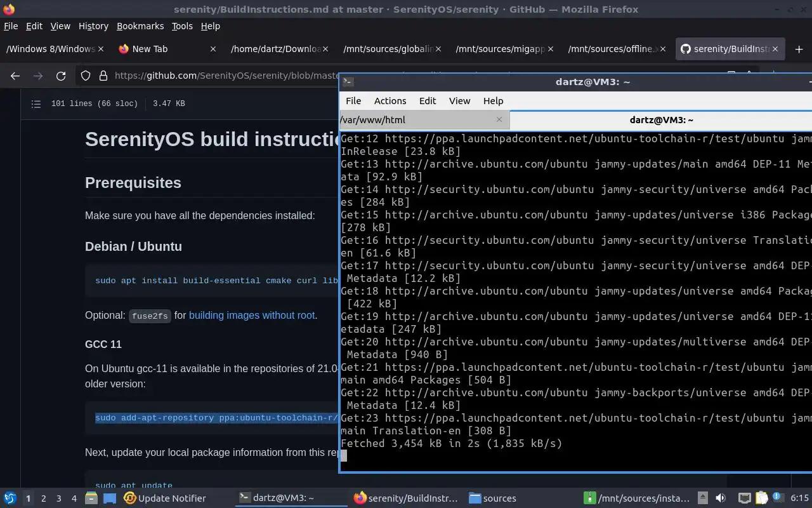Click the Firefox forward arrow button
The image size is (812, 508).
38,76
